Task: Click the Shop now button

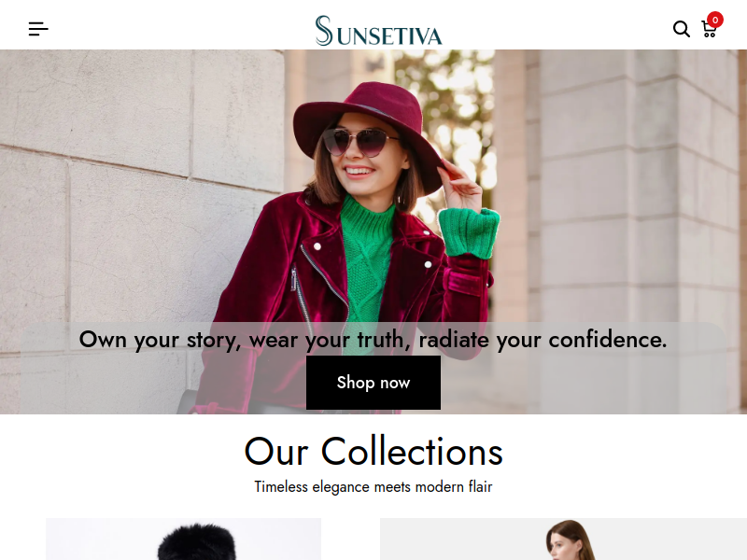Action: point(373,383)
